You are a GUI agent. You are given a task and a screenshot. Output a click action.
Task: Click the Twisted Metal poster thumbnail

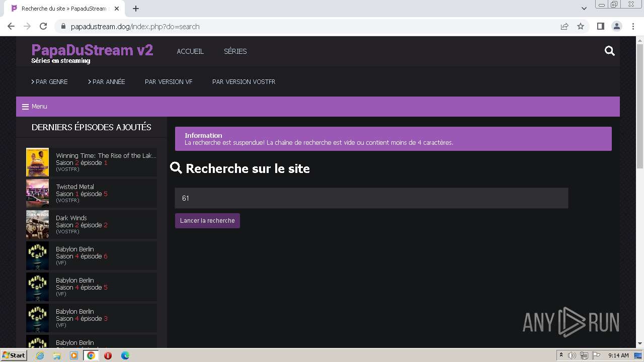click(x=37, y=193)
